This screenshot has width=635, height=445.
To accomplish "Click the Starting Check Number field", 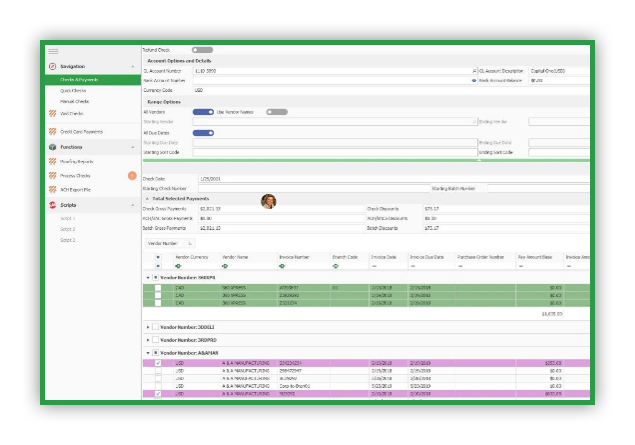I will click(314, 188).
